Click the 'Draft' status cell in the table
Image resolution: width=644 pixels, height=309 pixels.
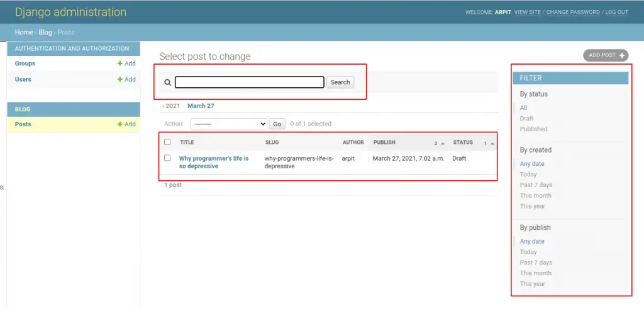point(459,158)
